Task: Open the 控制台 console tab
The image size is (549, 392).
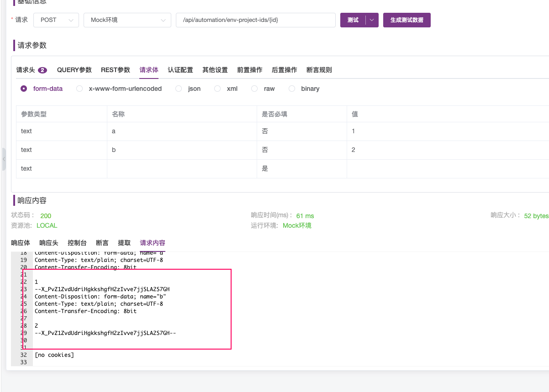Action: pyautogui.click(x=77, y=243)
